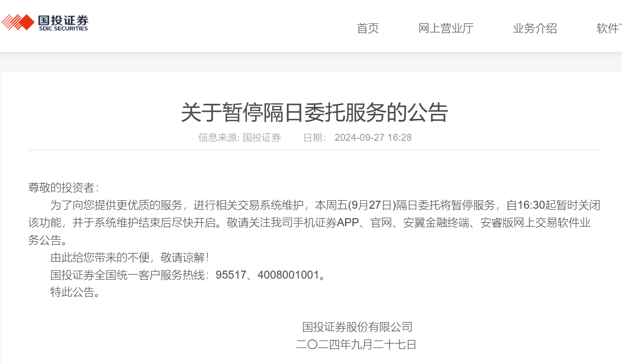Click the source text 信息来源: 国投证券
This screenshot has width=622, height=364.
pos(240,138)
